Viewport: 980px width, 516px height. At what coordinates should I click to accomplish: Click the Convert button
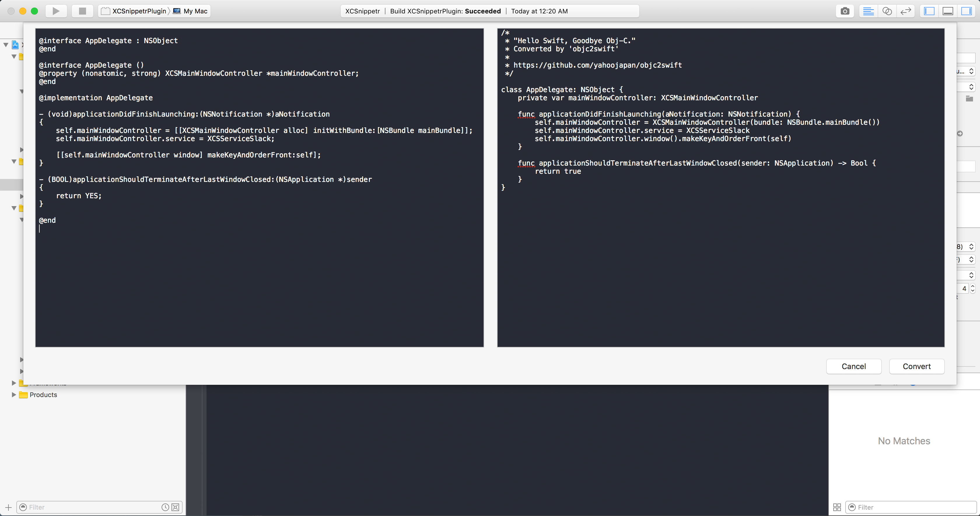click(916, 366)
